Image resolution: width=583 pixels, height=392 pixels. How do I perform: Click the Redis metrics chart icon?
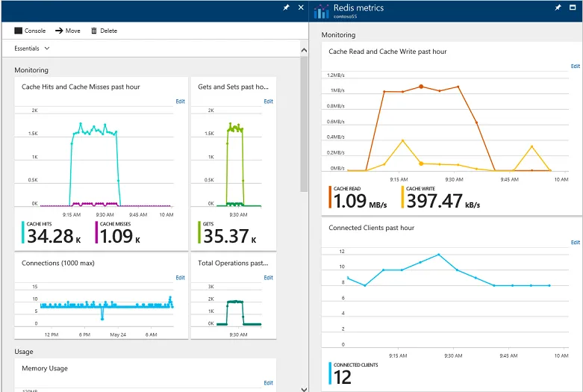321,11
